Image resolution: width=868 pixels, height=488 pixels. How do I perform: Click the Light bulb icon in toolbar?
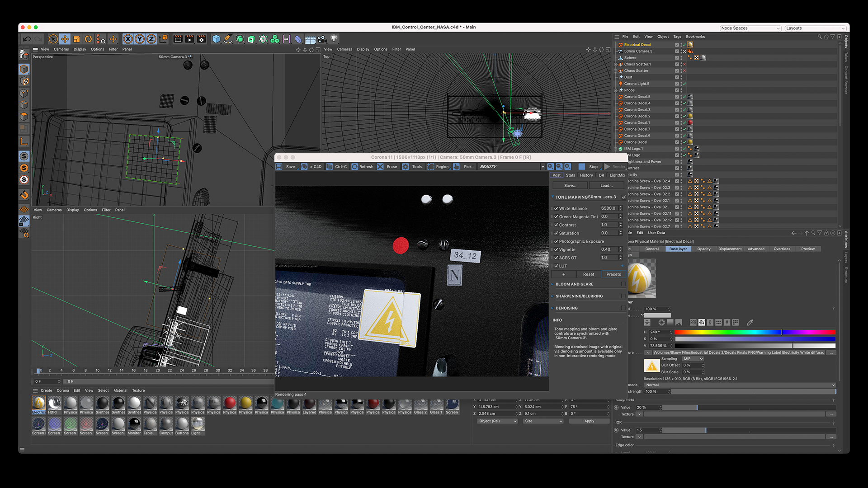click(x=334, y=39)
